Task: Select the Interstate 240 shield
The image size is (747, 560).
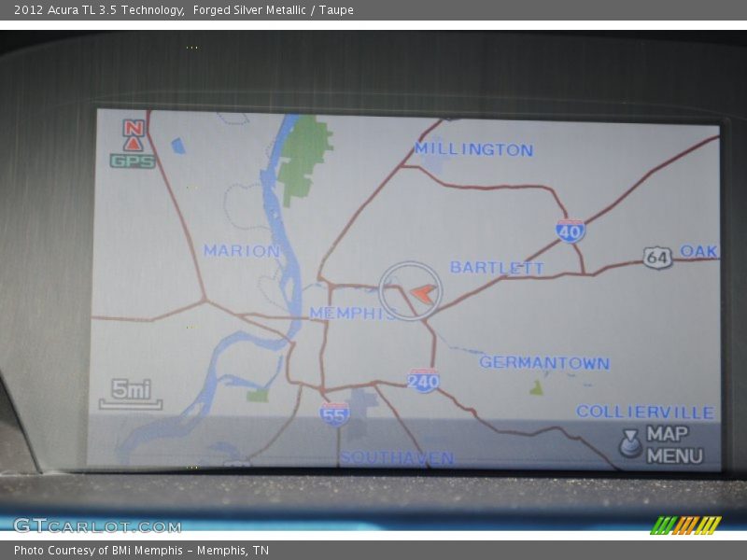Action: tap(423, 381)
